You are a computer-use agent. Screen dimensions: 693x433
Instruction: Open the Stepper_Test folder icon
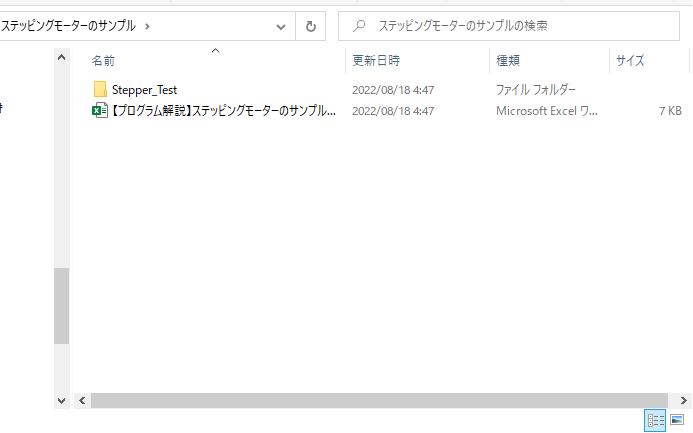(99, 90)
